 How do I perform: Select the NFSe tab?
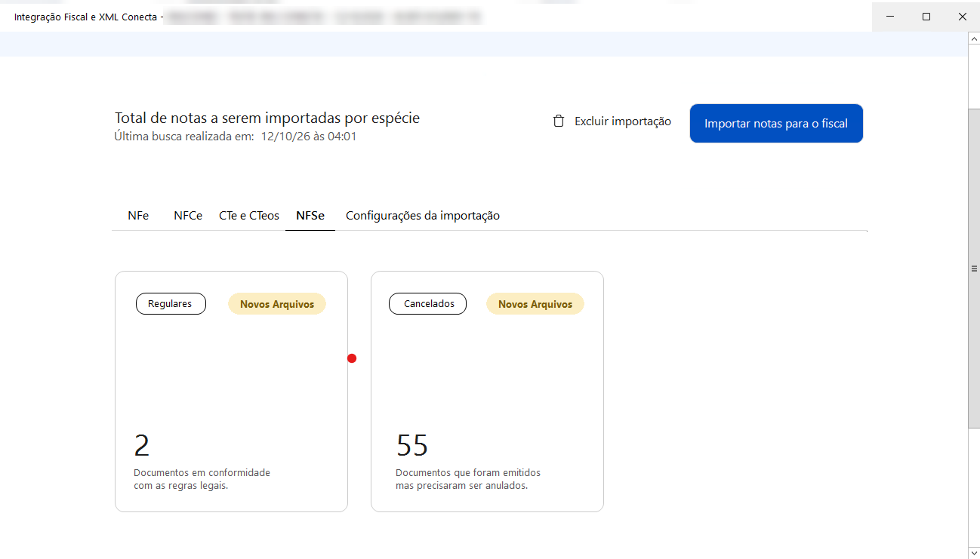(310, 216)
